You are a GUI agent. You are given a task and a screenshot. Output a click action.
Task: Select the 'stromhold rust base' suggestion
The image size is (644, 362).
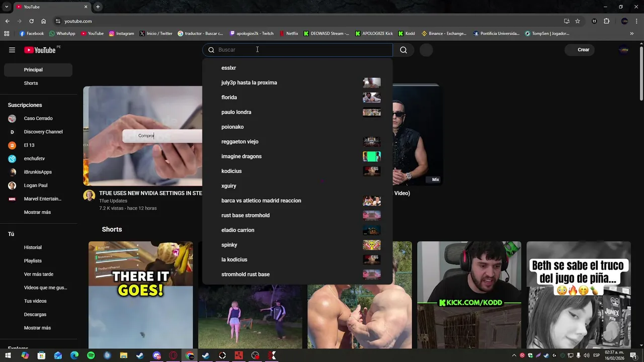coord(297,275)
